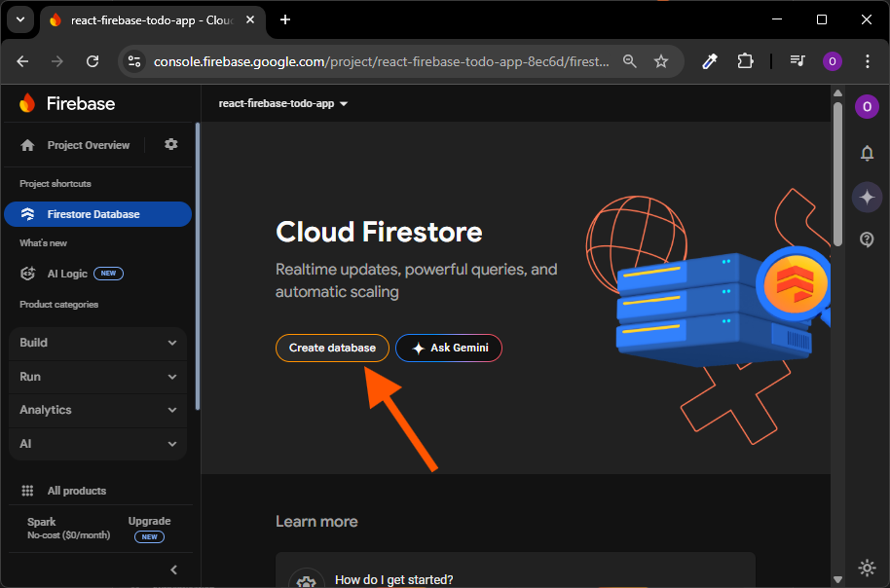890x588 pixels.
Task: Click the zoom magnifier icon in address bar
Action: 629,61
